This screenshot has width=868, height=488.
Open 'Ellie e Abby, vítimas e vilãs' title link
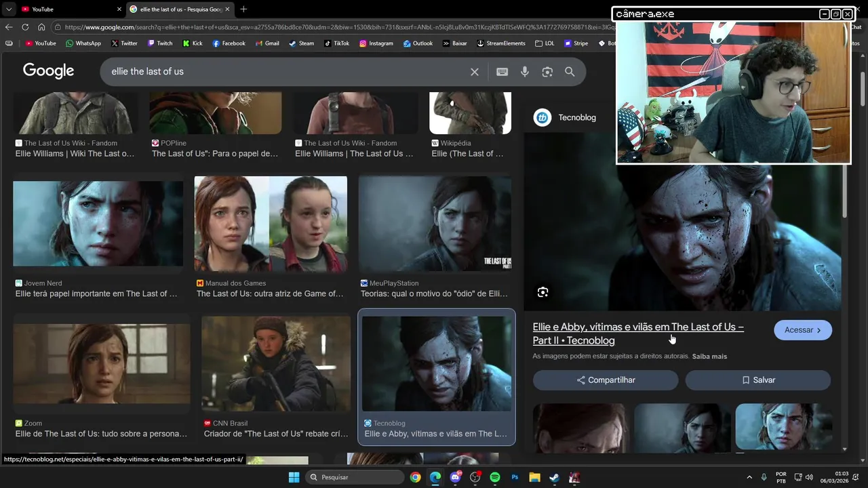[x=638, y=333]
